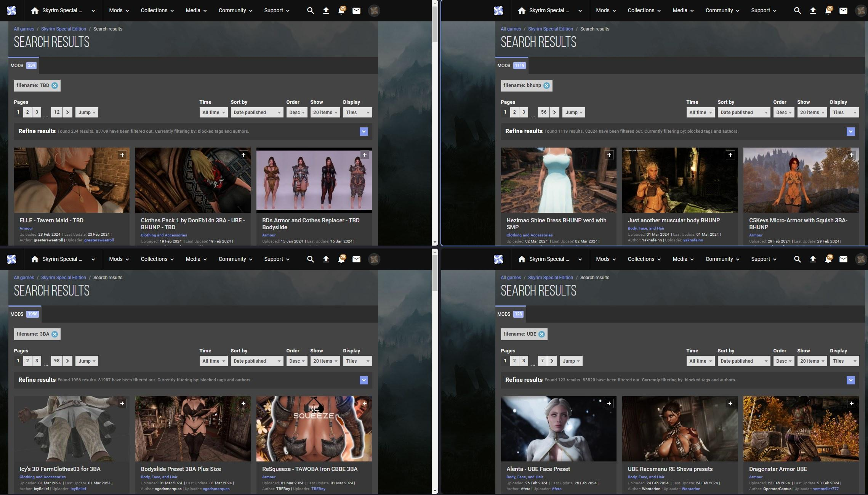868x495 pixels.
Task: Click plus icon on ELLE Tavern Maid tile
Action: [122, 155]
